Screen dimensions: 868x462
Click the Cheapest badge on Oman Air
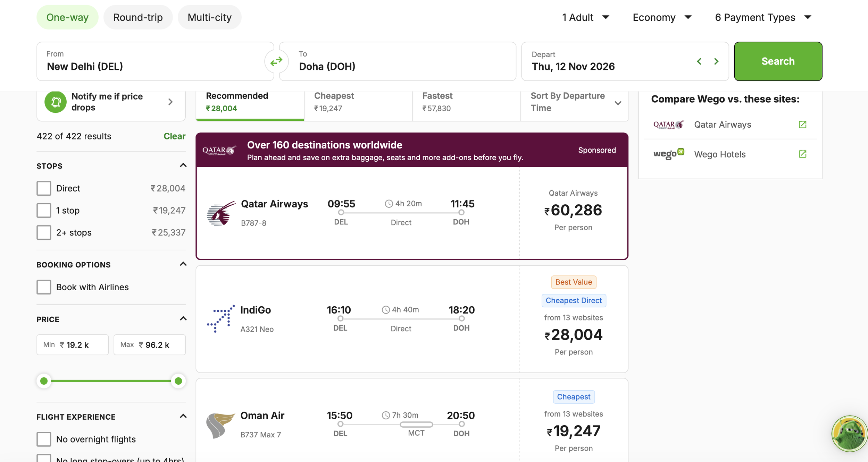[574, 397]
